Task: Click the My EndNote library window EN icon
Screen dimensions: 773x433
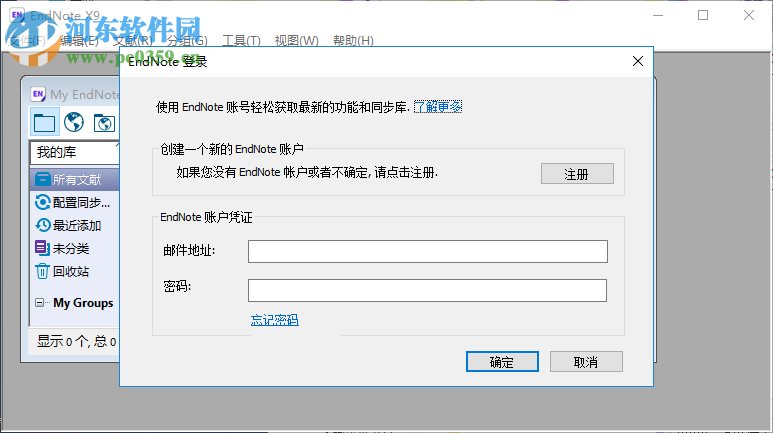Action: [38, 94]
